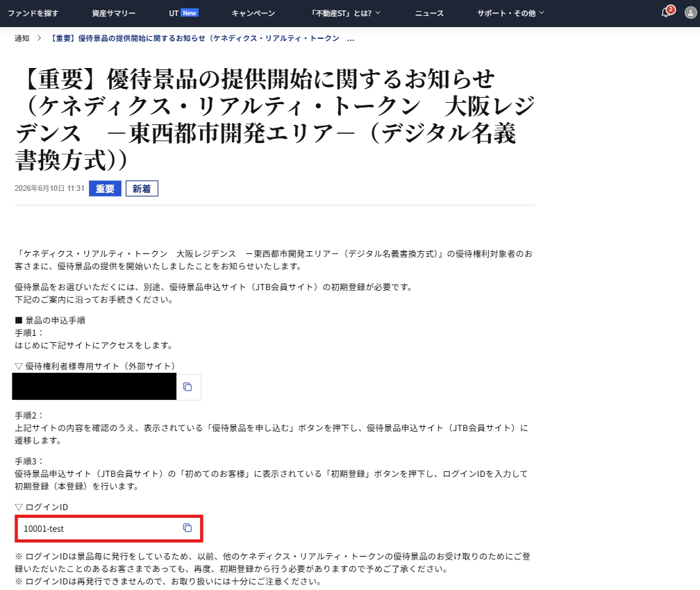Click 下記のご案内に沿ってお手続きください text
Screen dimensions: 700x590
pos(94,299)
